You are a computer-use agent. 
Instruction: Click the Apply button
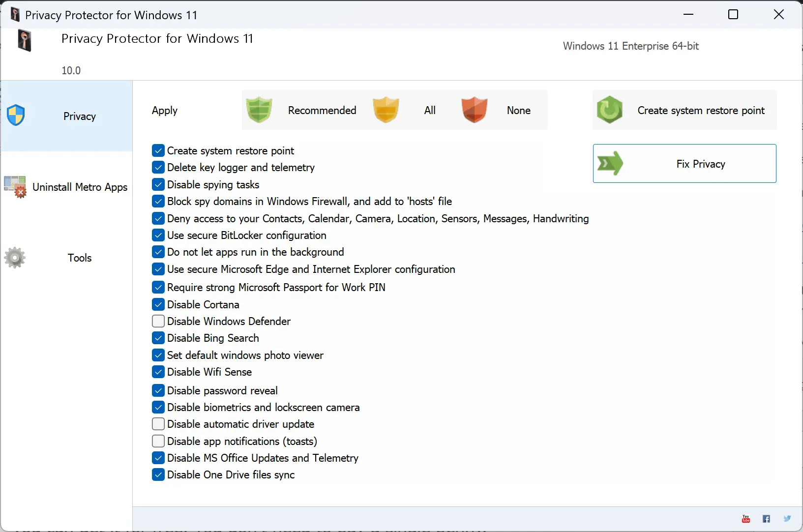[x=165, y=111]
